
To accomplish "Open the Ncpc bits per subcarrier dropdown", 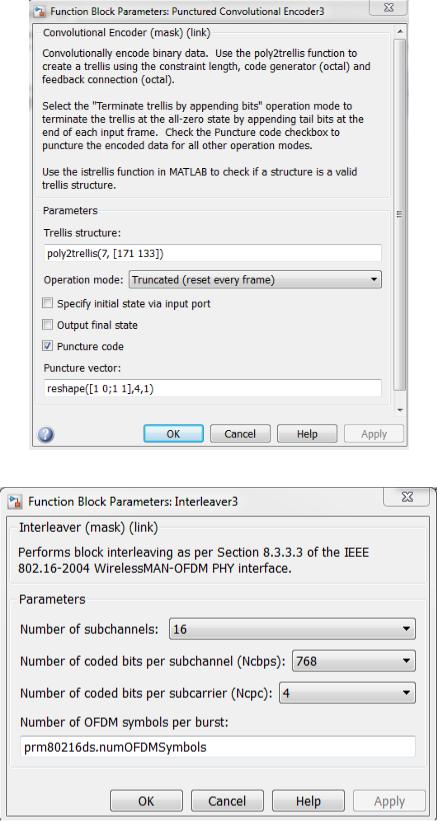I will [x=348, y=694].
